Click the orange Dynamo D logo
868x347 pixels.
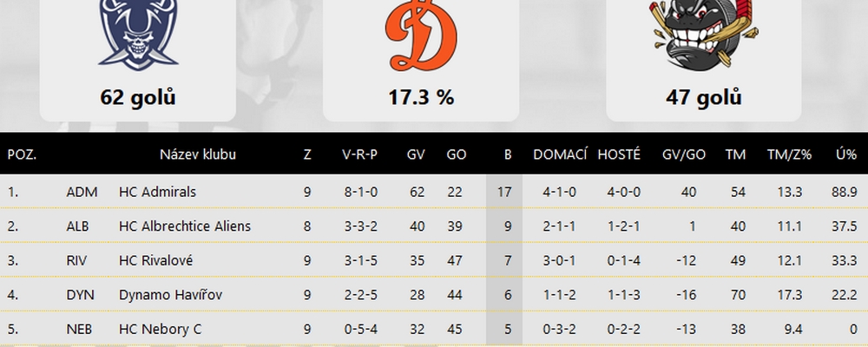[421, 36]
